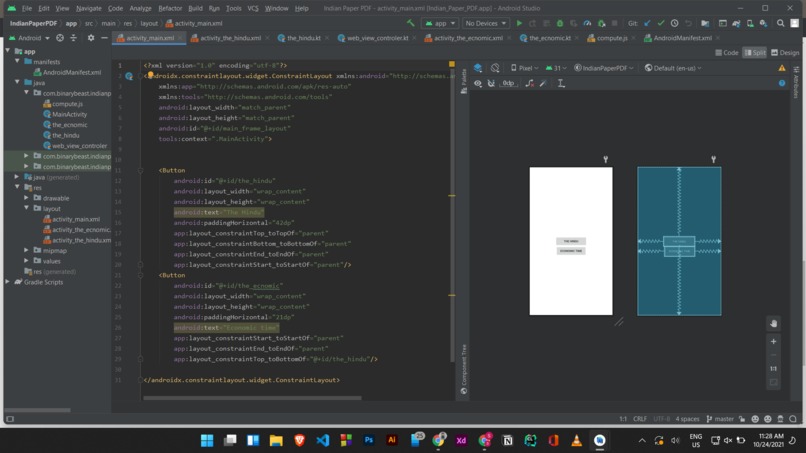Open the Pixel device dropdown
Image resolution: width=806 pixels, height=453 pixels.
524,68
